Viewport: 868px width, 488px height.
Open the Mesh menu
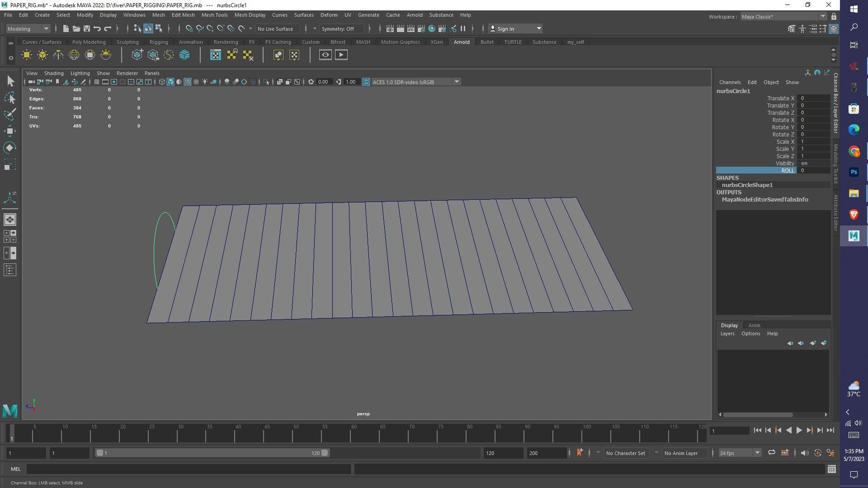click(159, 15)
